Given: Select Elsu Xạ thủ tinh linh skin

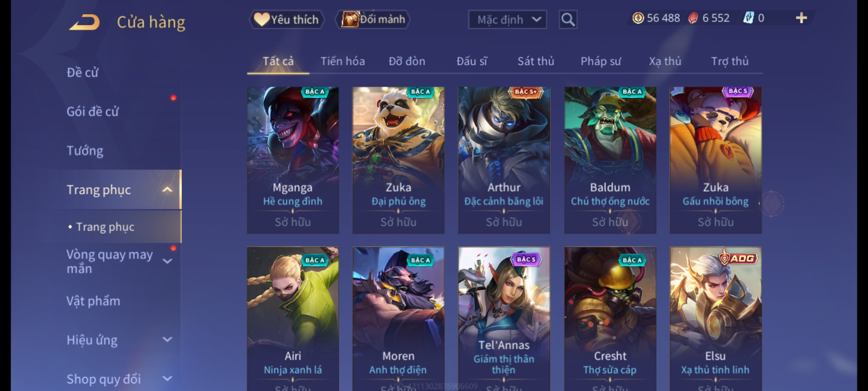Looking at the screenshot, I should tap(715, 319).
